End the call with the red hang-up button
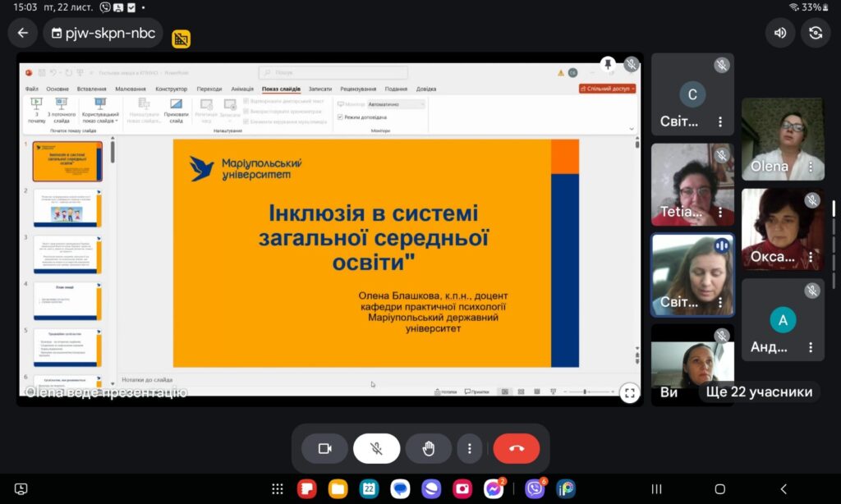This screenshot has width=841, height=504. [x=516, y=448]
